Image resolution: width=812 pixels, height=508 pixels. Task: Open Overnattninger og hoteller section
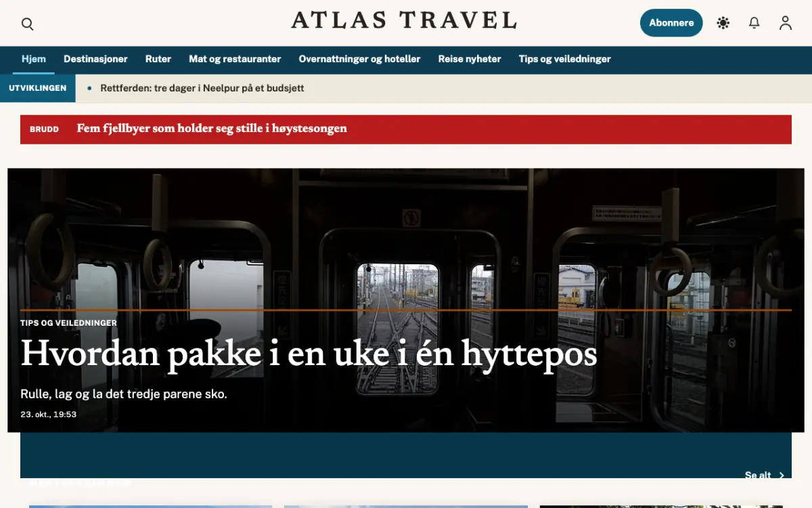point(359,59)
